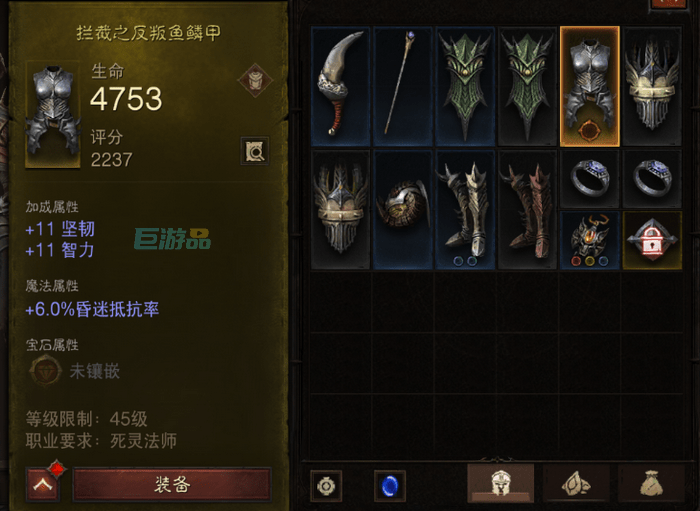700x511 pixels.
Task: Expand options with the up-chevron button
Action: (43, 484)
